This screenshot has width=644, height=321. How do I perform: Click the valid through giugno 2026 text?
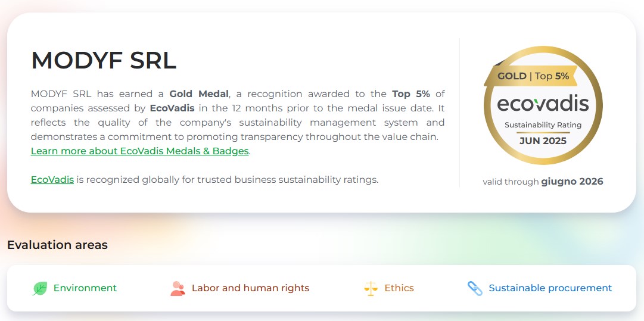[543, 182]
